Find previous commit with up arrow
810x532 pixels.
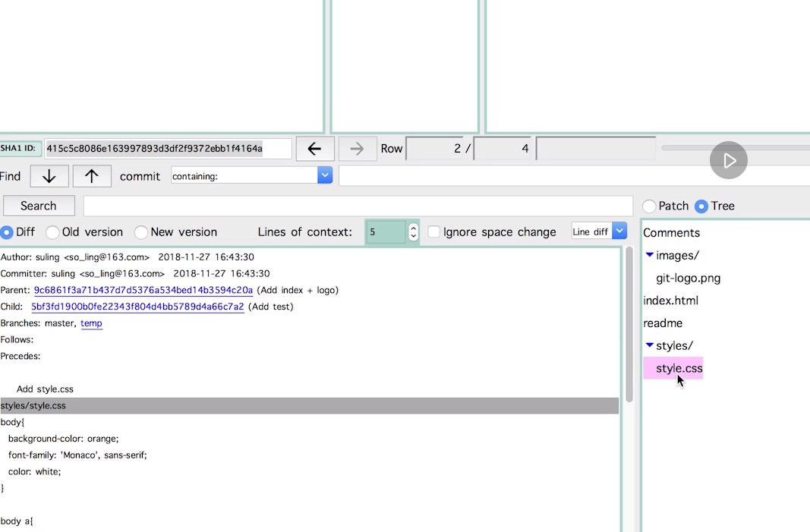pyautogui.click(x=91, y=176)
